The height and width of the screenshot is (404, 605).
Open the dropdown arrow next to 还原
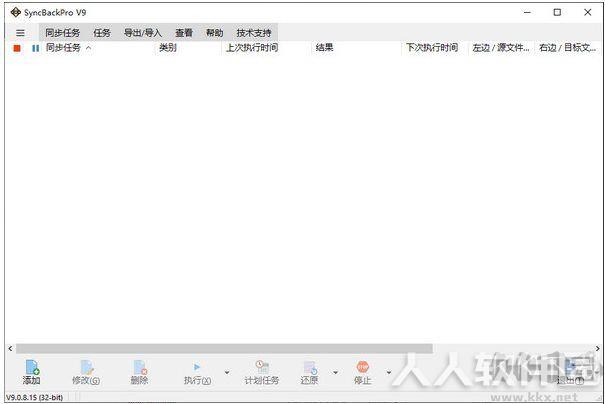335,372
